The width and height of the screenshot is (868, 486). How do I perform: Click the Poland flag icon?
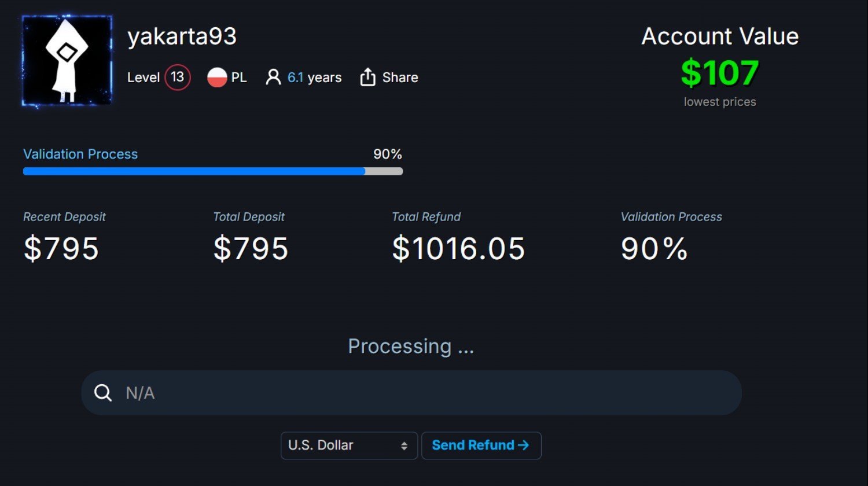[x=217, y=78]
